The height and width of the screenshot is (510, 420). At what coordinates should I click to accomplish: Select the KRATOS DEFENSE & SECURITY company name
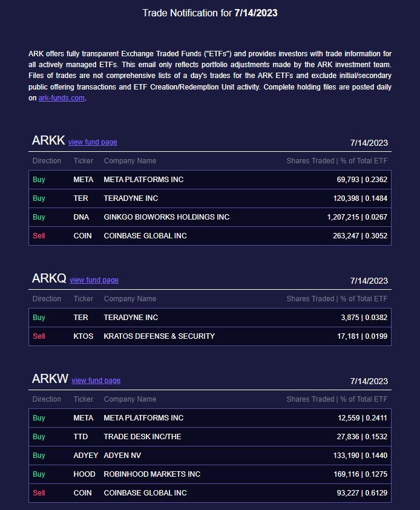point(159,336)
